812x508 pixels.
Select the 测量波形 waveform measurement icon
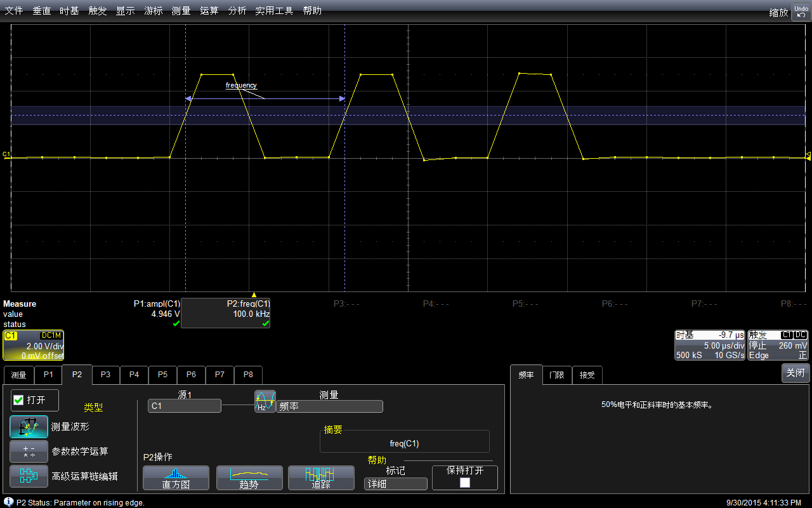tap(29, 427)
